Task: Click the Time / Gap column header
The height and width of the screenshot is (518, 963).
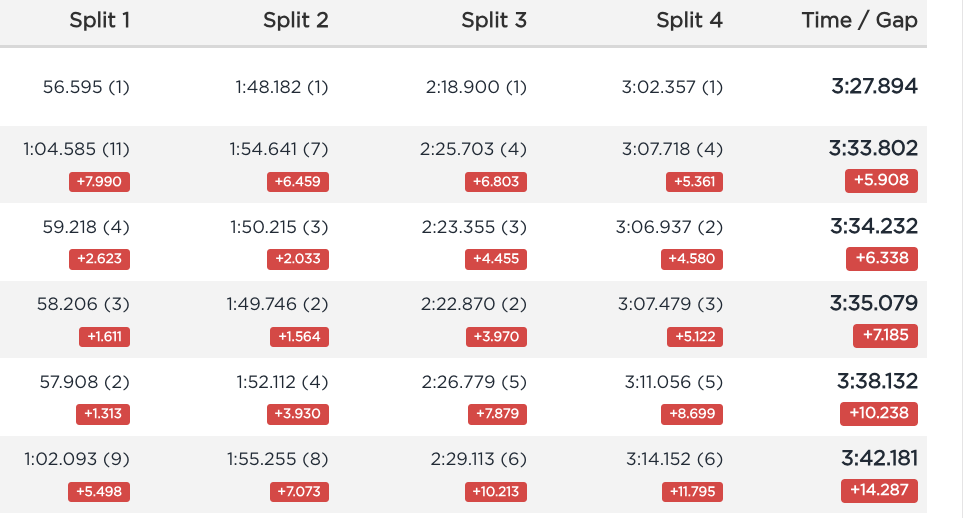Action: pos(860,20)
